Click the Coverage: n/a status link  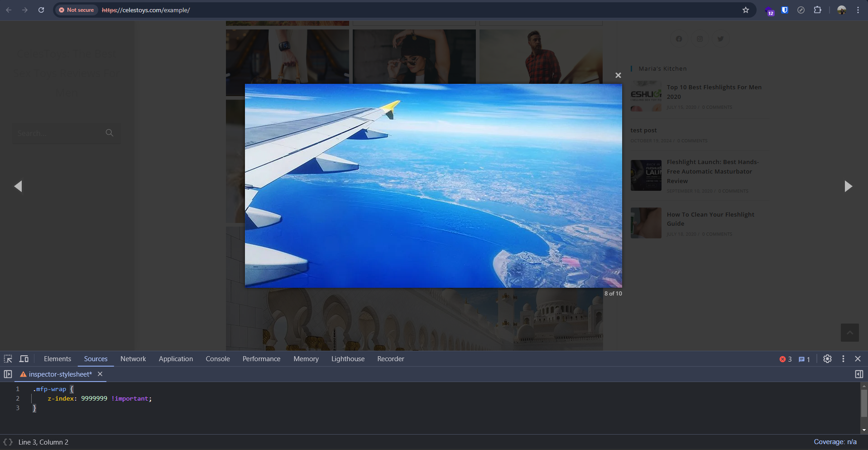tap(835, 442)
